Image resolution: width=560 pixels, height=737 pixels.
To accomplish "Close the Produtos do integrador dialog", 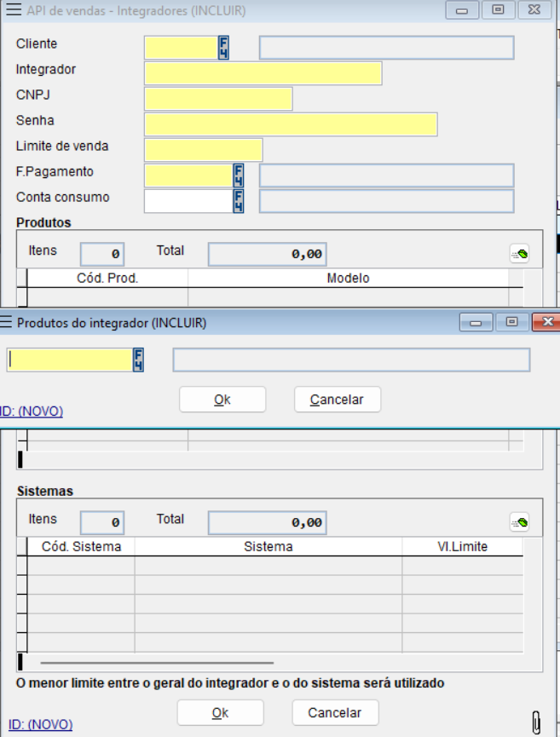I will point(546,322).
